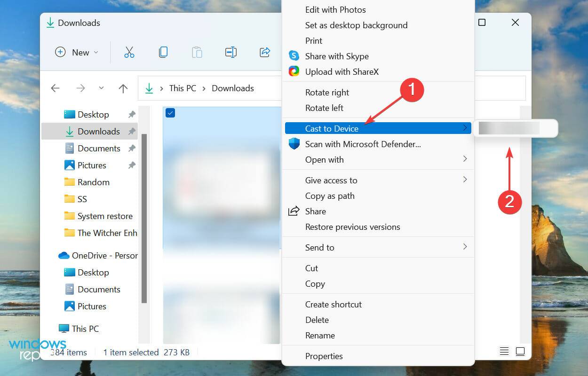588x376 pixels.
Task: Click the navigate up arrow
Action: (123, 88)
